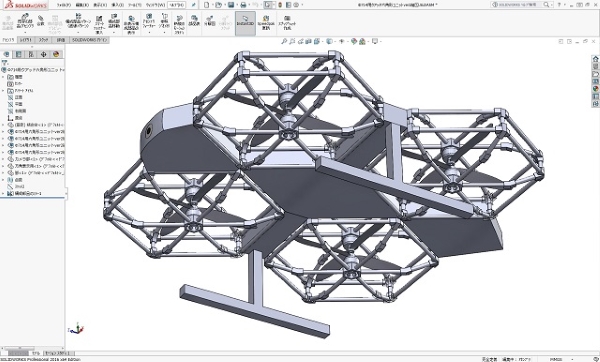This screenshot has width=600, height=362.
Task: Open the FeatureManager design tree tab icon
Action: tap(7, 54)
